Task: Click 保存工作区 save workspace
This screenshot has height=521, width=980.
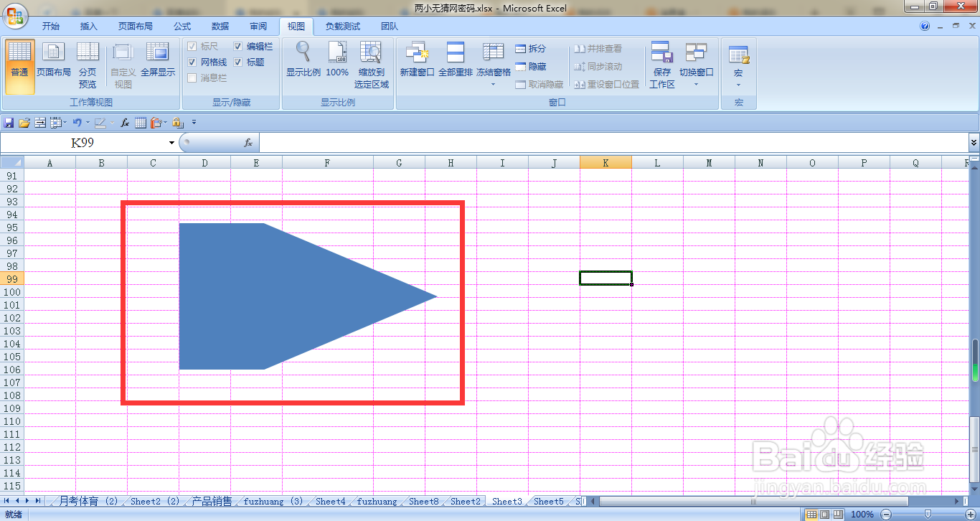Action: (662, 65)
